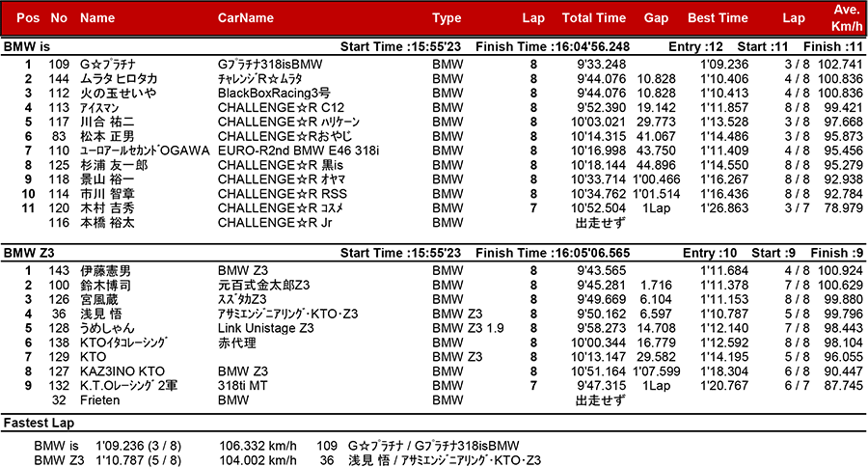Click Entry :12 in BMW is header

(695, 46)
